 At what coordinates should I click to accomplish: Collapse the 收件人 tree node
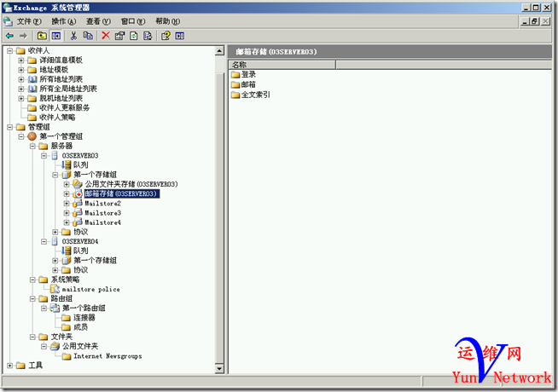tap(10, 51)
